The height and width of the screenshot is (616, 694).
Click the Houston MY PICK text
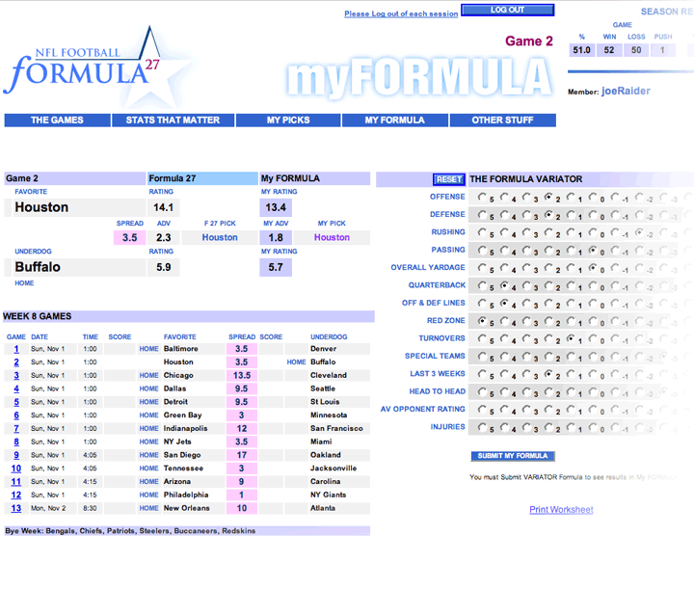[x=332, y=237]
